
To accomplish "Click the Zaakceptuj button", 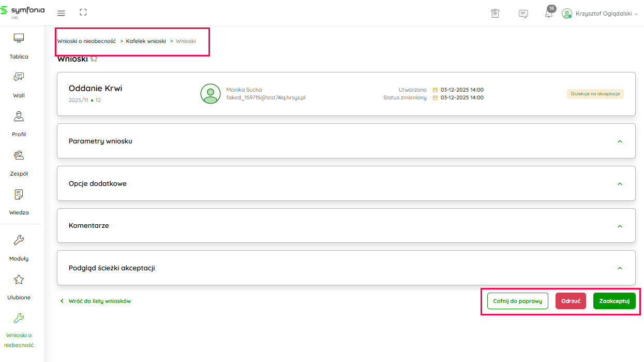I will tap(614, 301).
